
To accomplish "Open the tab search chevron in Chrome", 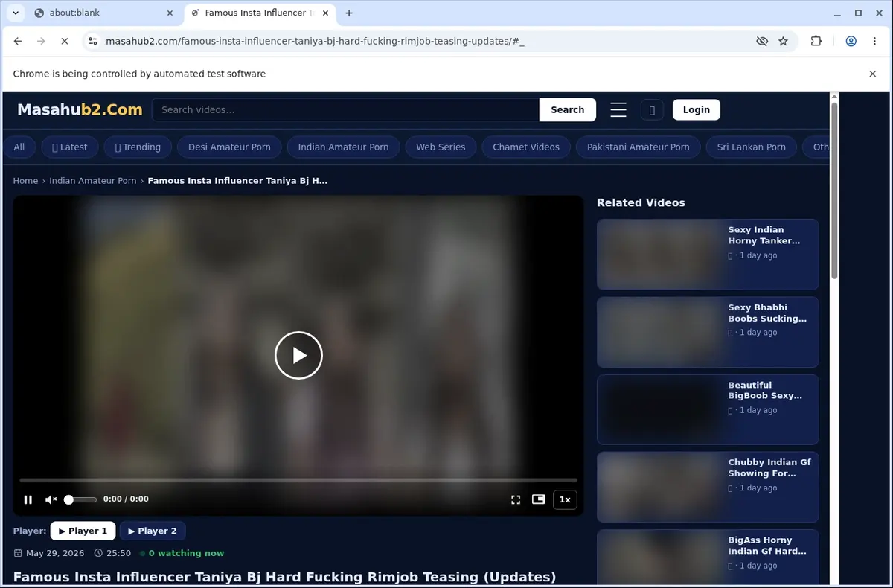I will click(16, 13).
